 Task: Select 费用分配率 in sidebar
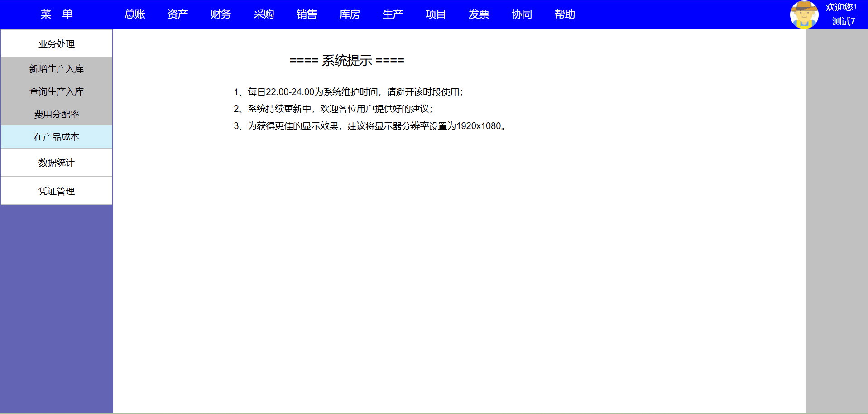[x=57, y=114]
